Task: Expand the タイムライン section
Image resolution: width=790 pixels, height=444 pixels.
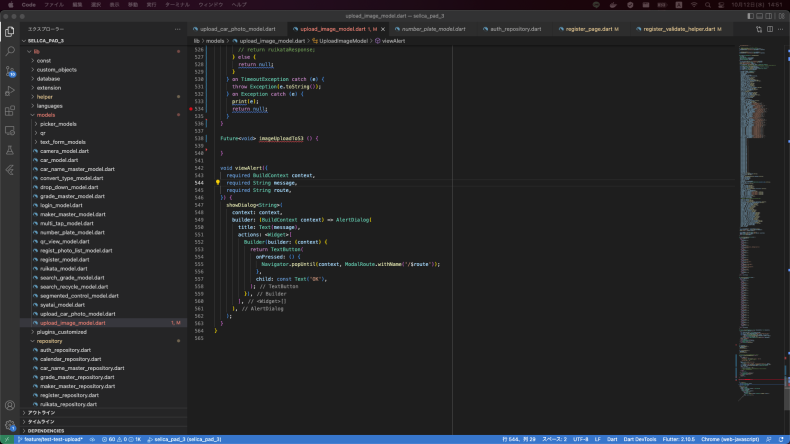Action: pos(42,421)
